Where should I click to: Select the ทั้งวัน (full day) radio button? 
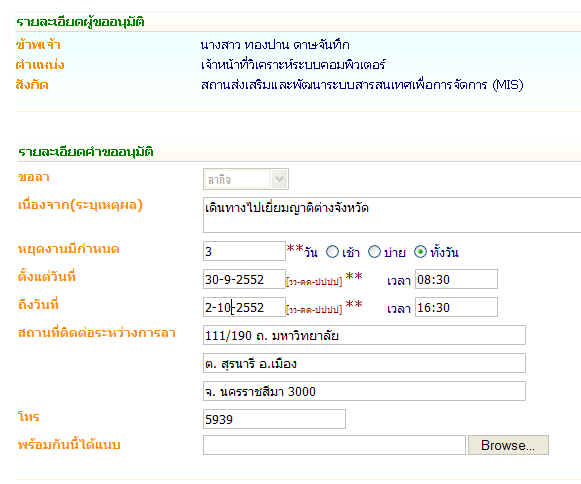[420, 252]
